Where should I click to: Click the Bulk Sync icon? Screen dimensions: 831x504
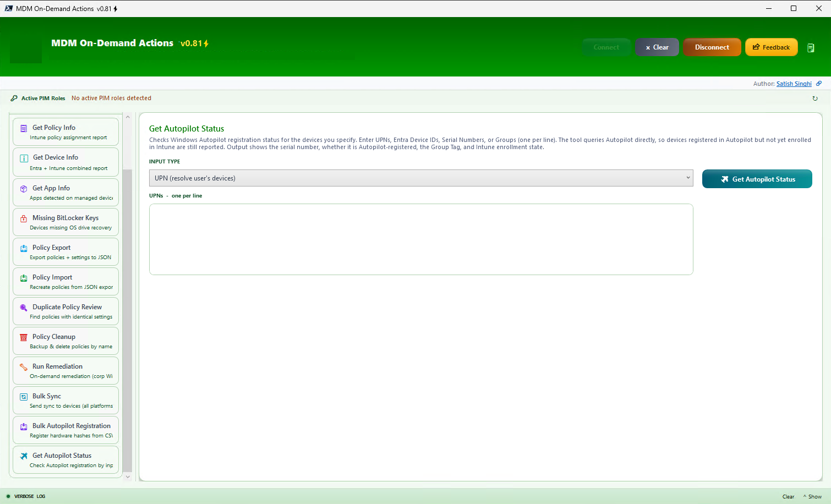click(24, 397)
